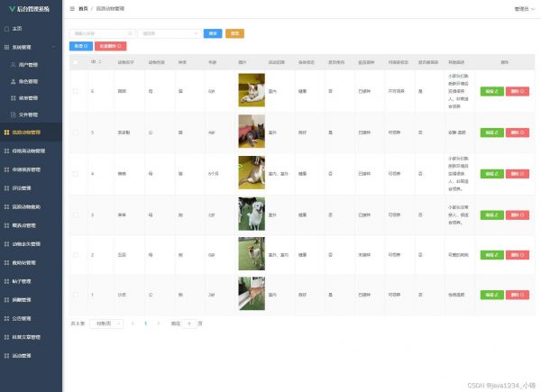Click the 菜单管理 icon in the submenu
The image size is (541, 392).
tap(14, 98)
